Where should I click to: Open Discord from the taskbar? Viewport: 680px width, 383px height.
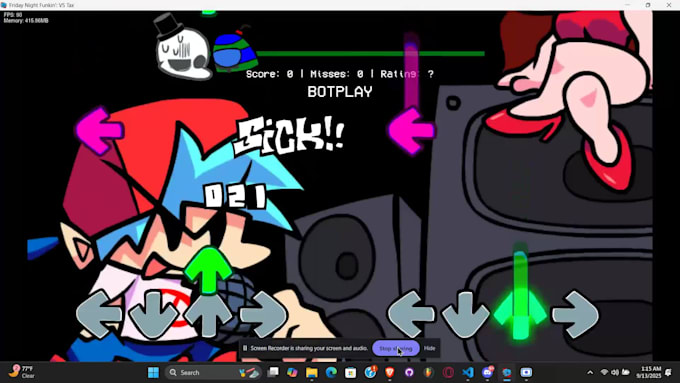coord(487,373)
